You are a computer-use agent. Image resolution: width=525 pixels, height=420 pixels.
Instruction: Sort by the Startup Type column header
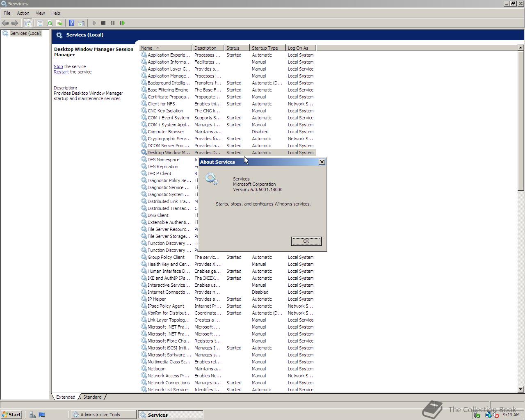(x=267, y=48)
